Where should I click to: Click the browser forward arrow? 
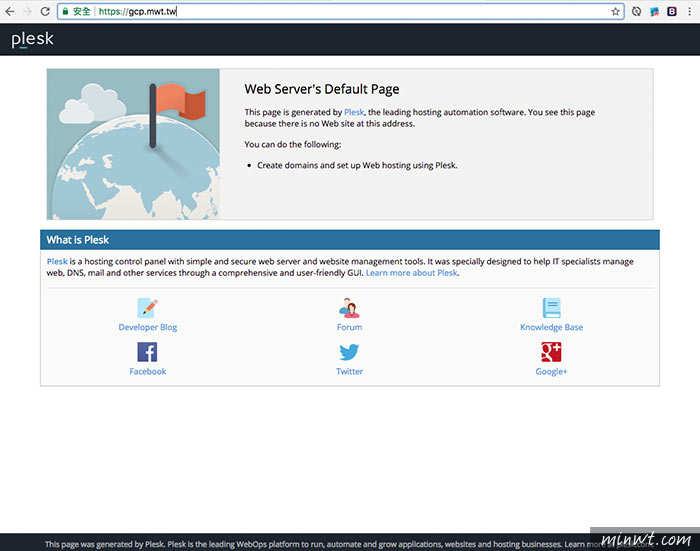pos(28,11)
